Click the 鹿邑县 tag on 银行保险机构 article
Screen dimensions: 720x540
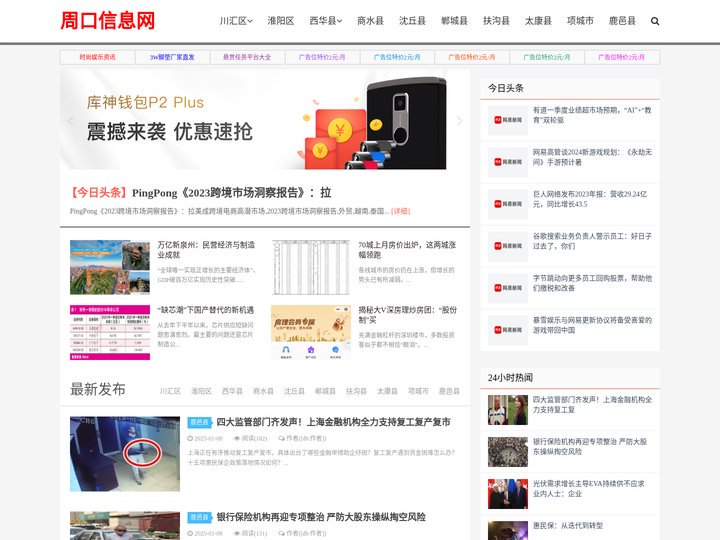tap(199, 518)
